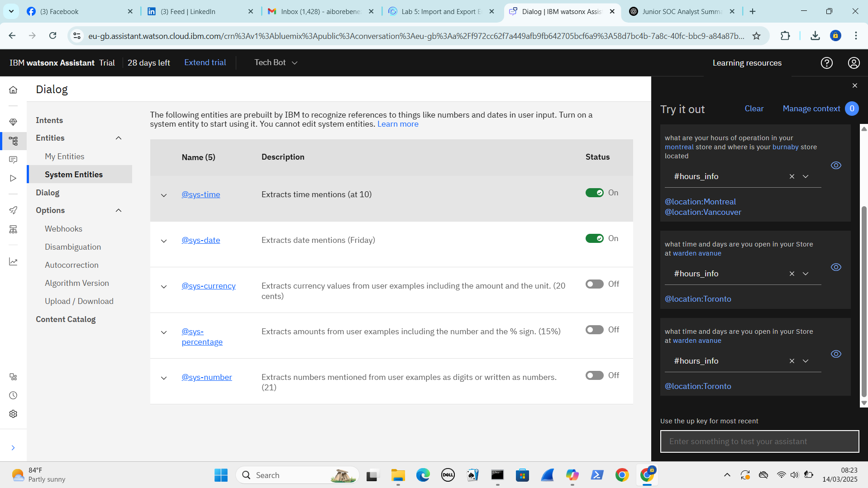Image resolution: width=868 pixels, height=488 pixels.
Task: Turn off the @sys-time entity toggle
Action: click(x=594, y=193)
